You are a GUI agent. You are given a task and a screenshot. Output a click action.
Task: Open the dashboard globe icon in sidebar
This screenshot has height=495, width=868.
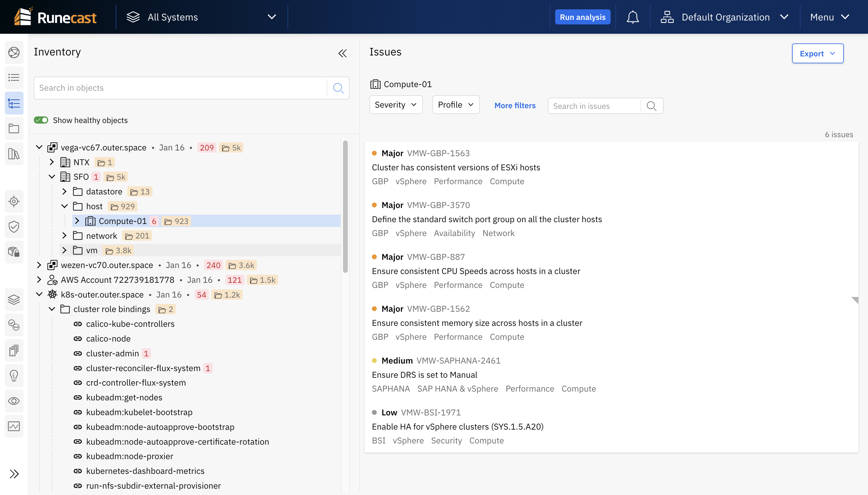click(x=14, y=52)
